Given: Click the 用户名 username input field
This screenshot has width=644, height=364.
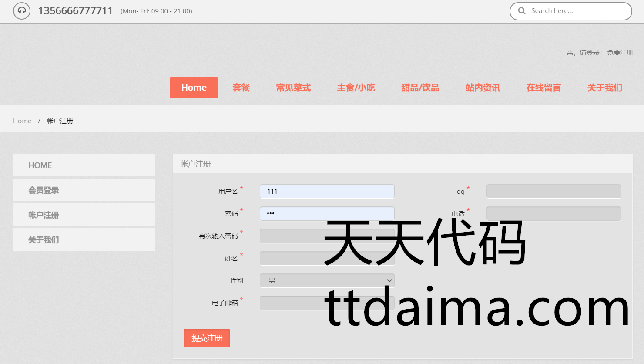Looking at the screenshot, I should 327,192.
